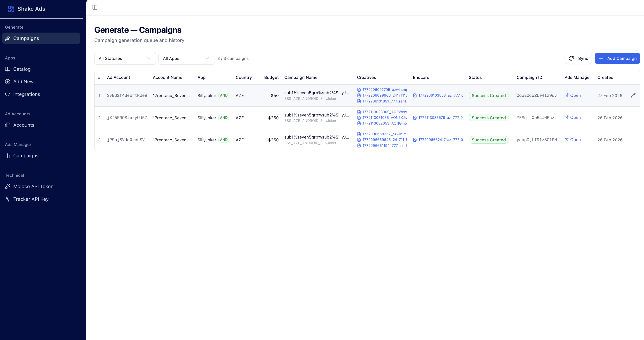
Task: Open Ads Manager link for row 2
Action: (573, 118)
